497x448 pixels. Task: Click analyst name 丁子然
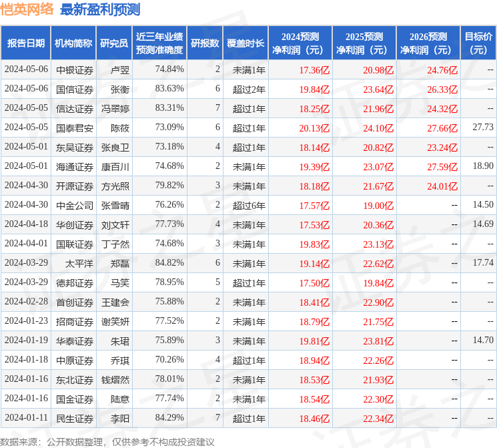[x=115, y=244]
